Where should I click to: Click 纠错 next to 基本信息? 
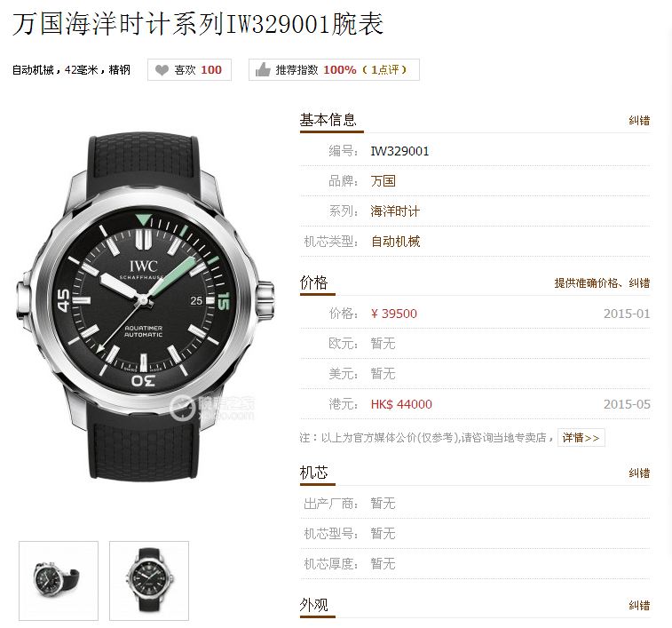639,121
